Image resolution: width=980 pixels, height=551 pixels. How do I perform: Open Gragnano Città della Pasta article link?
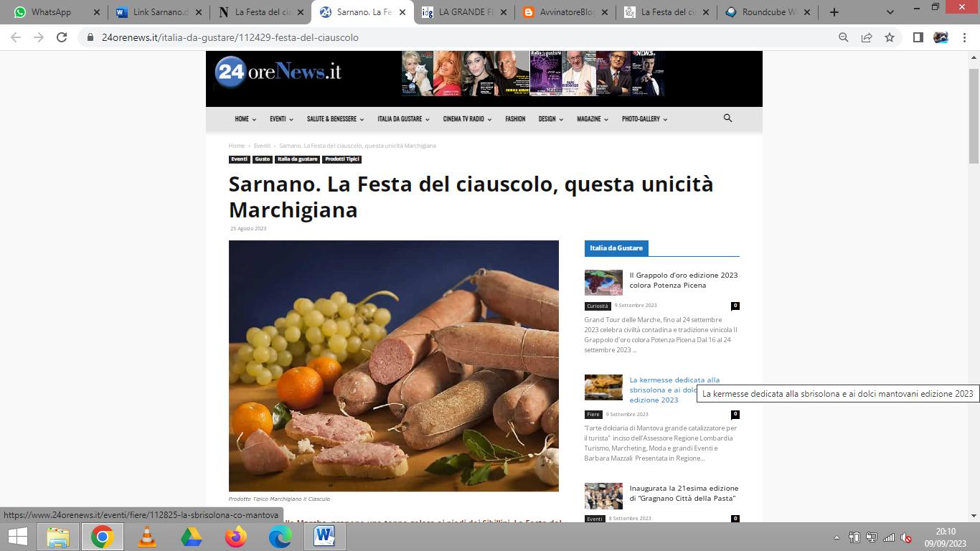coord(684,493)
